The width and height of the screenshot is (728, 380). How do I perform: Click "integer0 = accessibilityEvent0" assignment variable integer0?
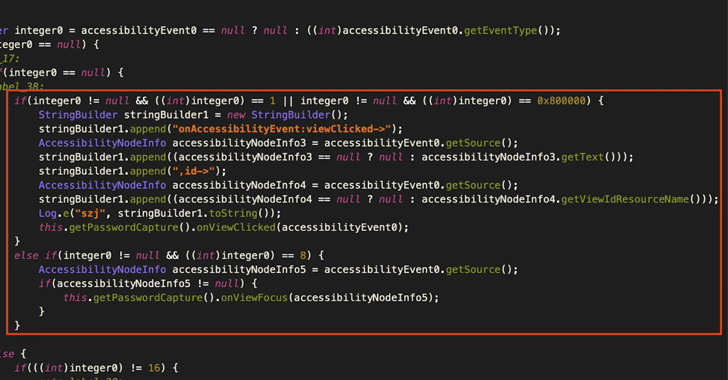tap(39, 31)
